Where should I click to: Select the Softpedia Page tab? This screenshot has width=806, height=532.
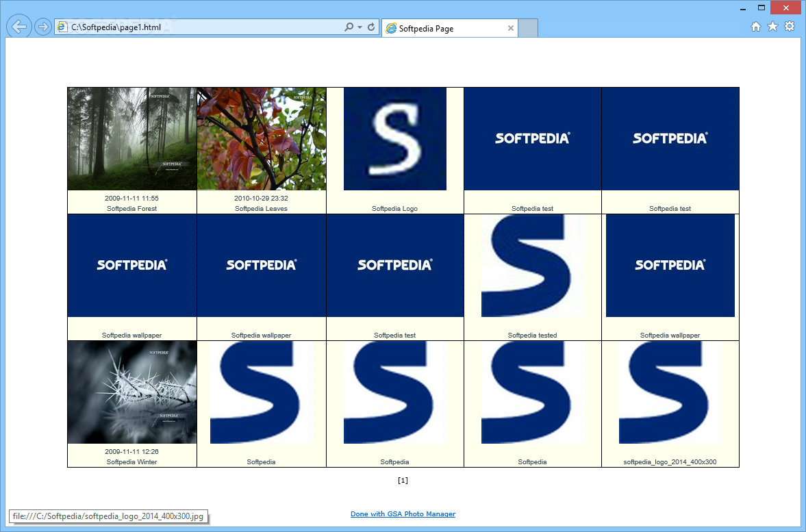tap(449, 28)
